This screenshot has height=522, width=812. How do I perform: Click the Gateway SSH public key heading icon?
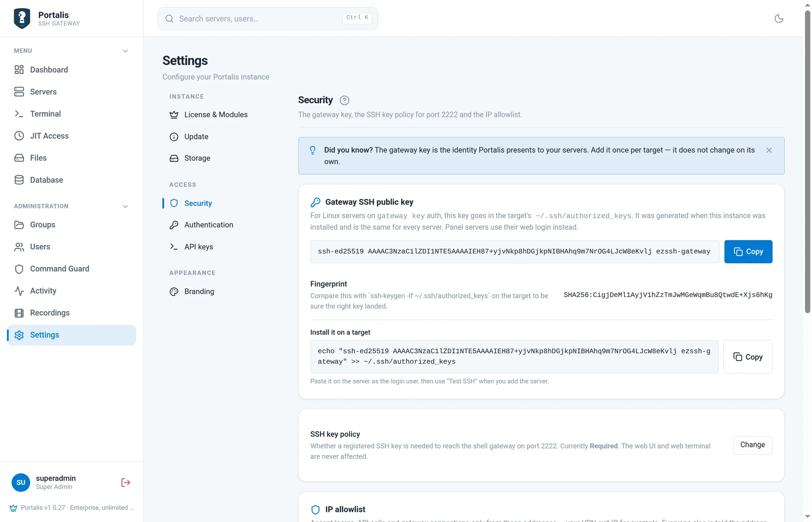(315, 202)
